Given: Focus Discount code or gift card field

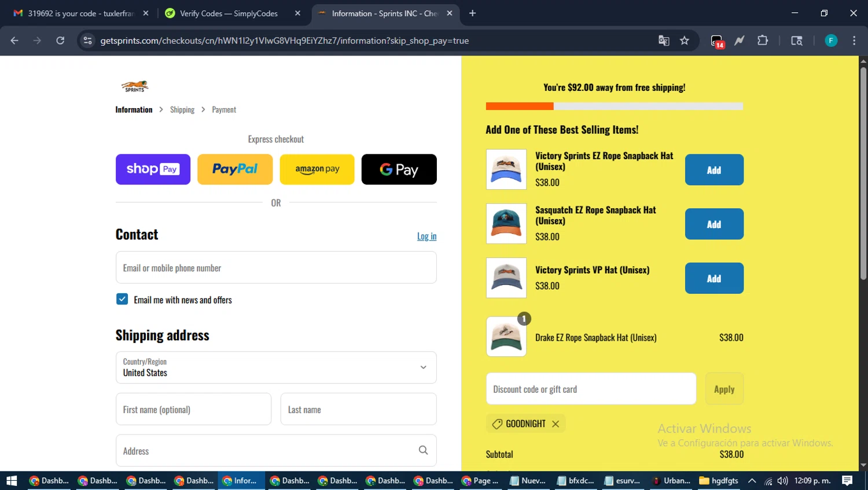Looking at the screenshot, I should coord(591,389).
